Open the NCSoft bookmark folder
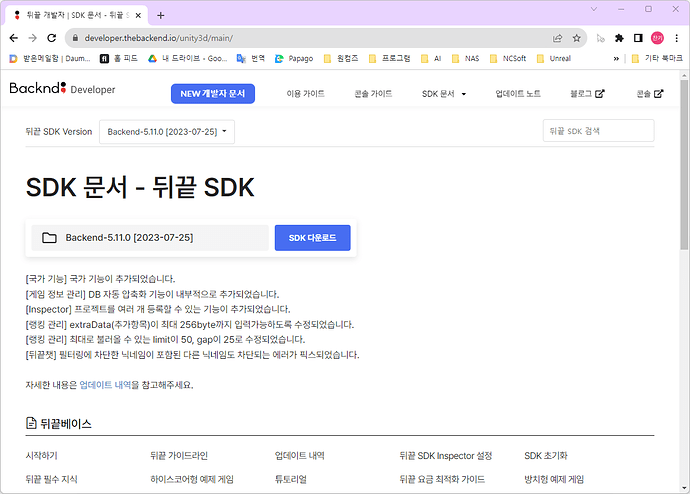Image resolution: width=690 pixels, height=494 pixels. tap(508, 59)
